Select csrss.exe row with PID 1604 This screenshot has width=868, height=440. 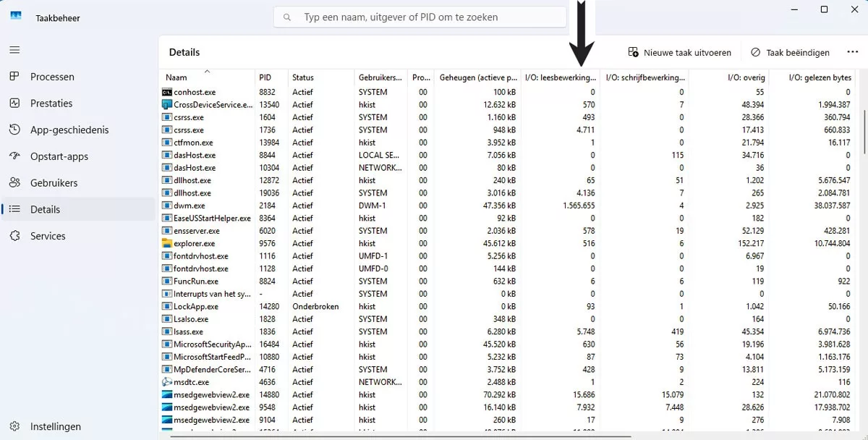[x=506, y=117]
